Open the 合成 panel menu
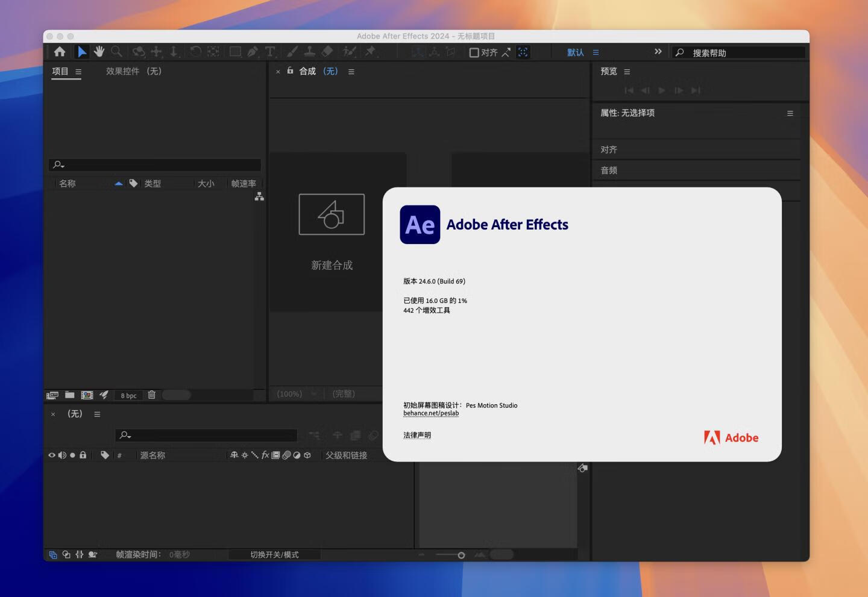 point(351,72)
